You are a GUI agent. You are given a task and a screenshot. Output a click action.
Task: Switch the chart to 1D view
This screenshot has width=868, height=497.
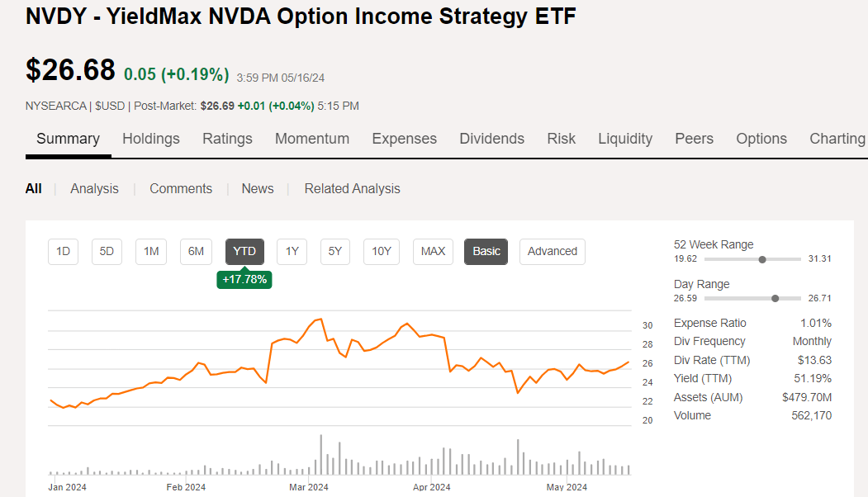click(x=63, y=252)
